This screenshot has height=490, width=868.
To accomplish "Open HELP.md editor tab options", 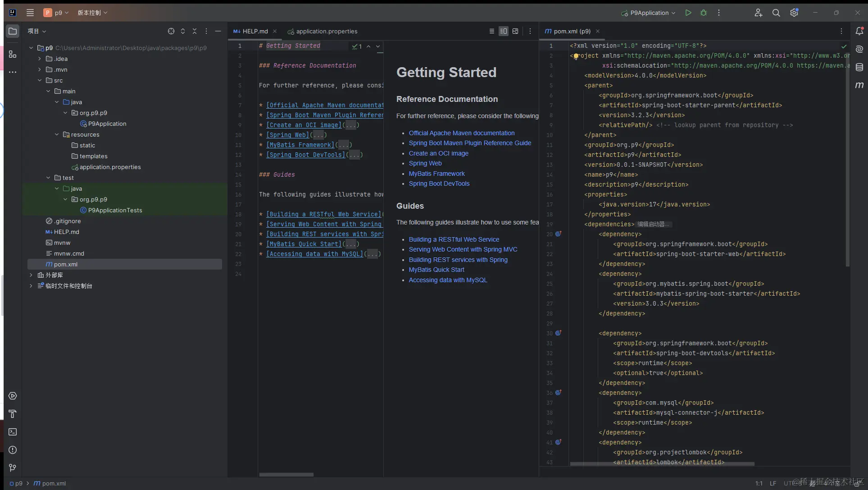I will click(530, 31).
